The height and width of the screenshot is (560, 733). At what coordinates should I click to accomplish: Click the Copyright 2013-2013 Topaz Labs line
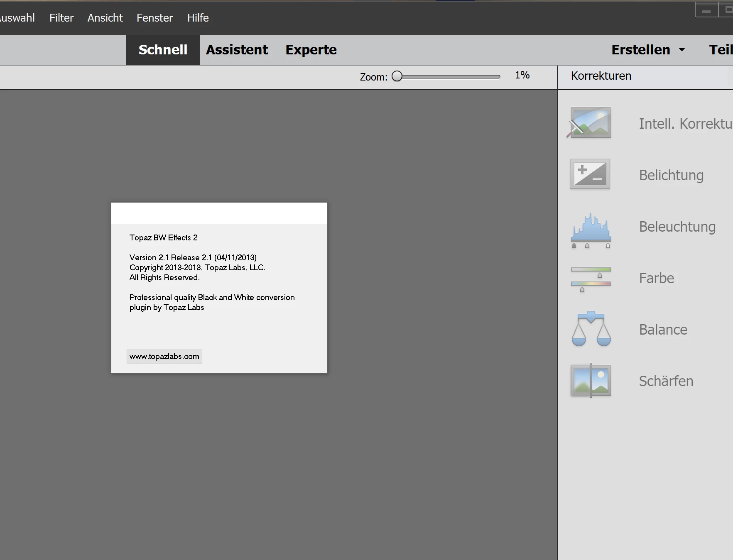[x=197, y=267]
